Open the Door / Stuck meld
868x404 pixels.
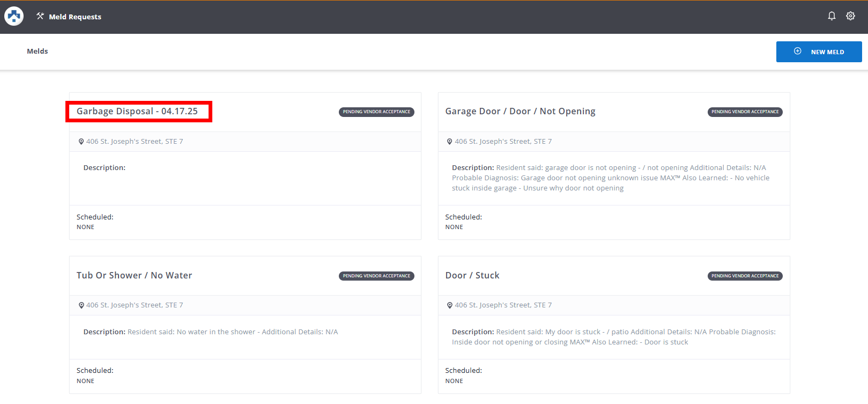click(472, 275)
